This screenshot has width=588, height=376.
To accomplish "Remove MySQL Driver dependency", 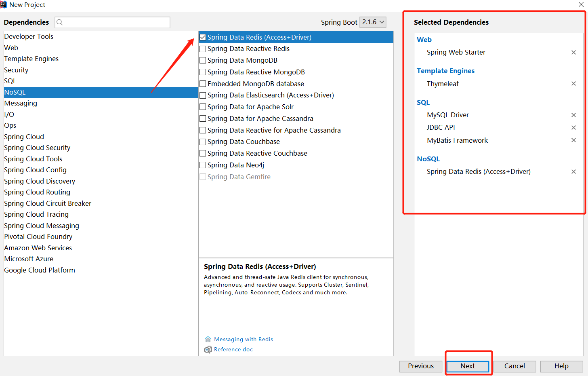I will tap(573, 115).
